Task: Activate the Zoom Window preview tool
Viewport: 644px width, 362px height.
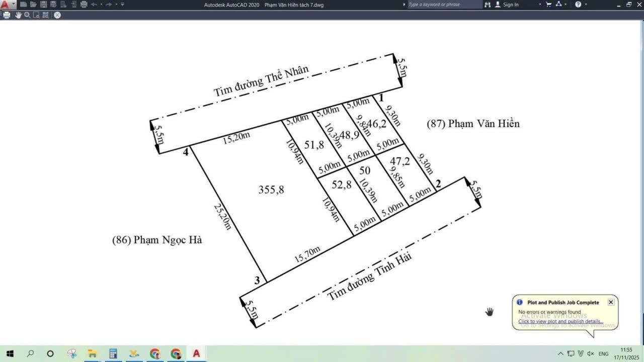Action: coord(36,15)
